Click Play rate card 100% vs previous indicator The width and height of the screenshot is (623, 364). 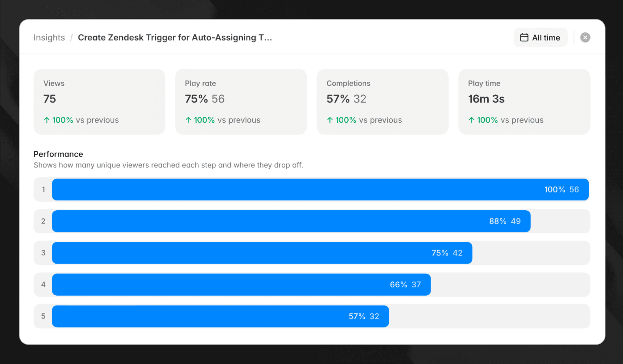pyautogui.click(x=223, y=120)
